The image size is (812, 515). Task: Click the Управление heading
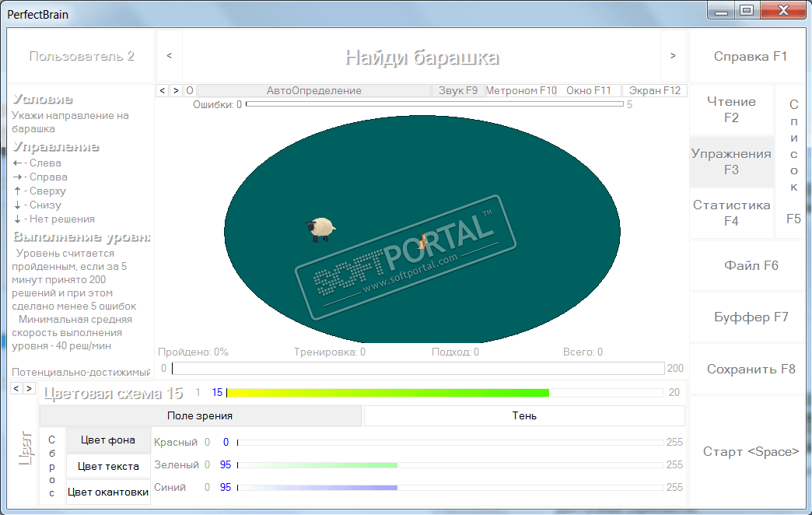click(x=56, y=146)
